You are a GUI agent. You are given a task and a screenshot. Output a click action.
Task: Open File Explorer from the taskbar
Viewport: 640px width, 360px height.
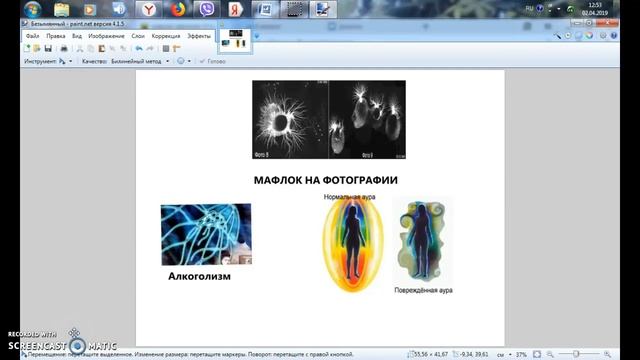click(x=61, y=9)
